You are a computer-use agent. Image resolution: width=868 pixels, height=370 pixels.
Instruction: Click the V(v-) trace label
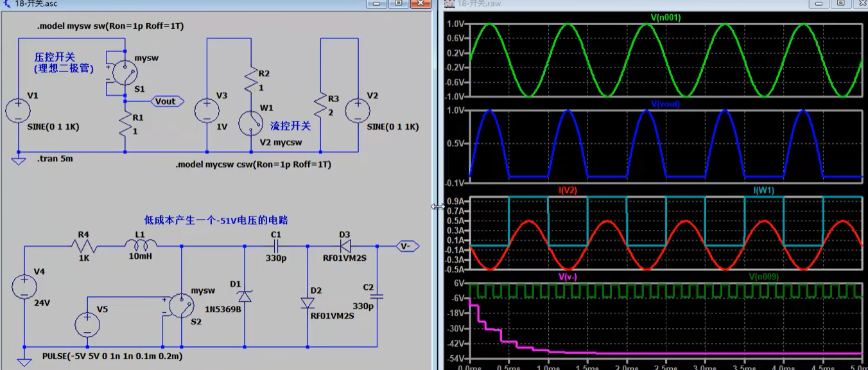coord(568,277)
